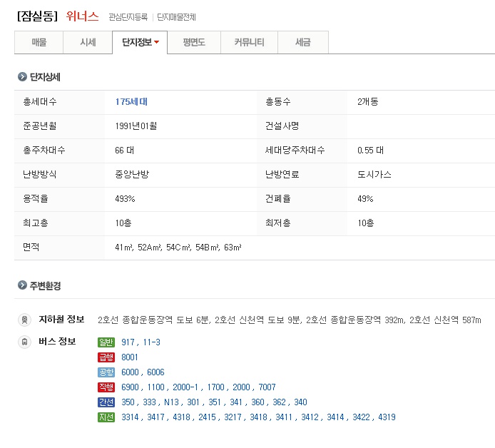Open branch bus route 3414

click(x=335, y=417)
